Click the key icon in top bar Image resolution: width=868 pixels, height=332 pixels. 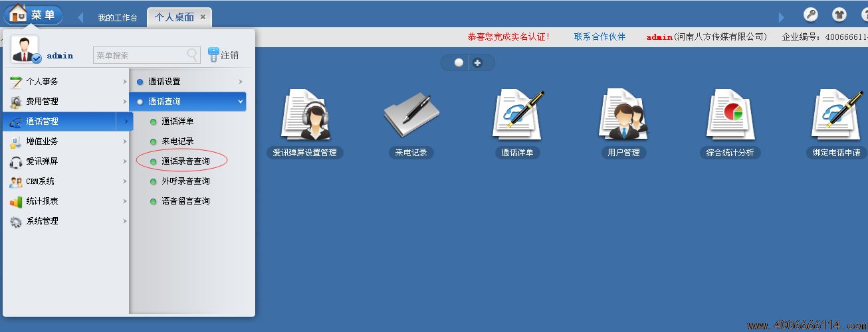(811, 15)
